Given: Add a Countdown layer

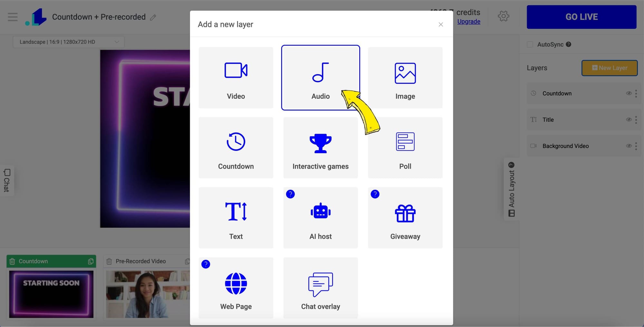Looking at the screenshot, I should [x=236, y=148].
